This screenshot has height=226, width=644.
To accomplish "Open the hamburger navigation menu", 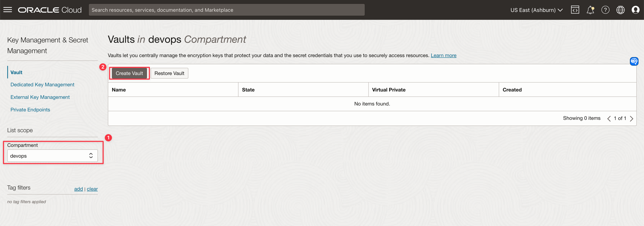I will point(8,10).
